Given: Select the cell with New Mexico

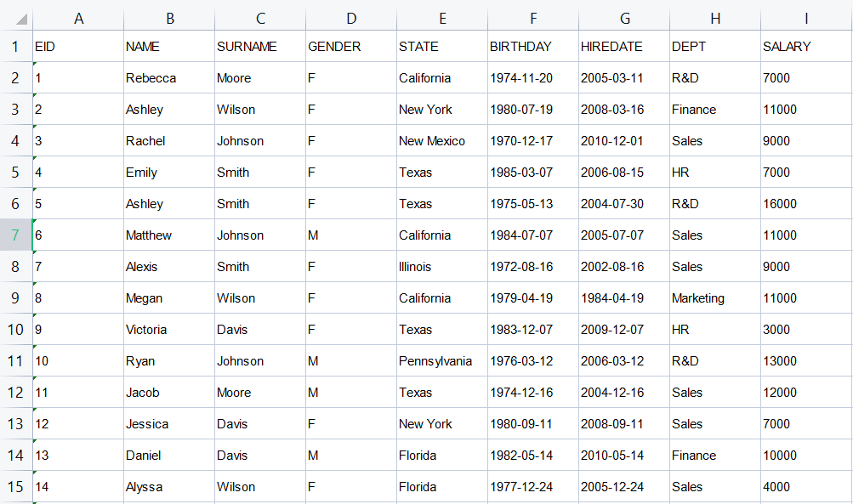Looking at the screenshot, I should point(442,140).
